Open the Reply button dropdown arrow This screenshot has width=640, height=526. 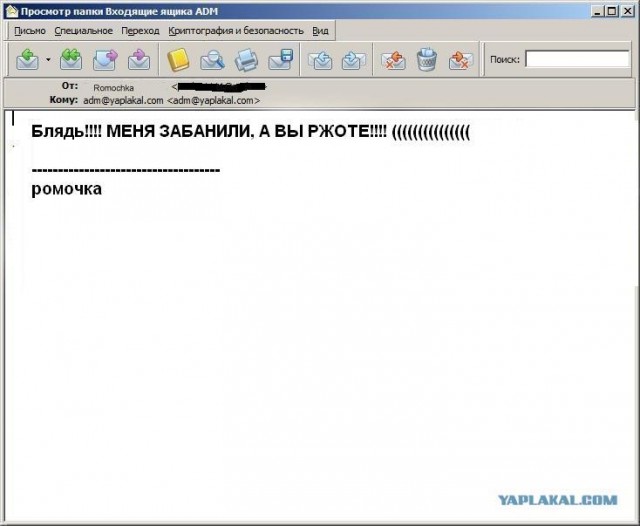pyautogui.click(x=48, y=60)
